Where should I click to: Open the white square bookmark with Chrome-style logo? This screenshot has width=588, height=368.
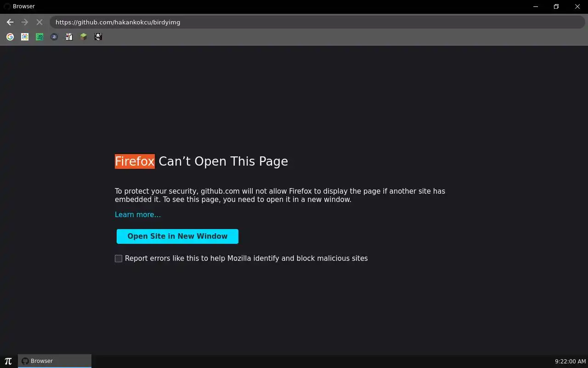[25, 37]
